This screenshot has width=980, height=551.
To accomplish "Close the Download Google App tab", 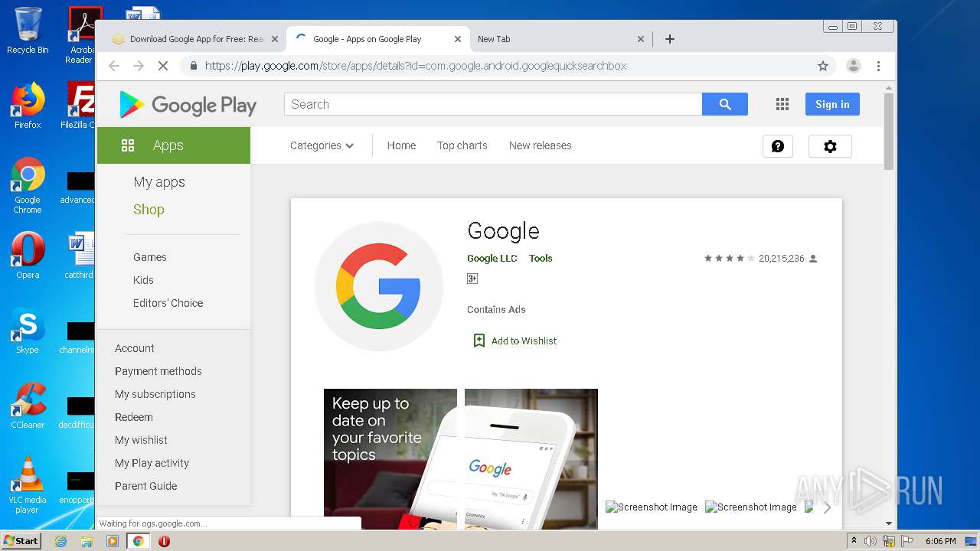I will click(x=275, y=39).
